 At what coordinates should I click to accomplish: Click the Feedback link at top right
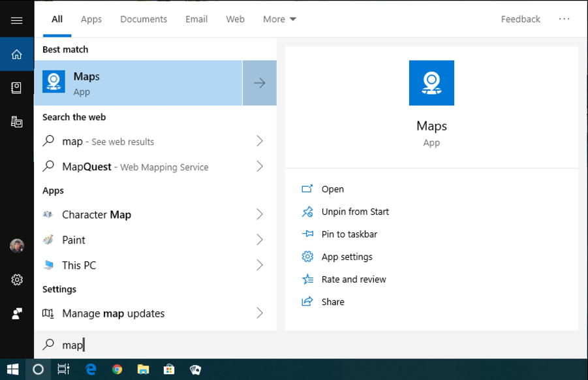521,19
